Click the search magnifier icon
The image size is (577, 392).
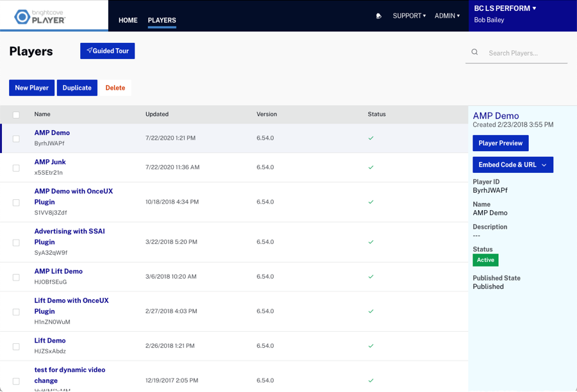(474, 53)
